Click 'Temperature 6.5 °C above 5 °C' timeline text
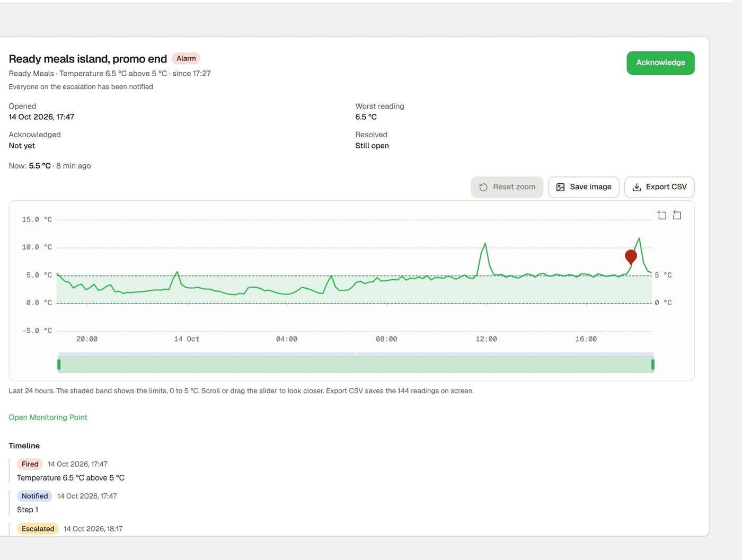 [x=70, y=478]
